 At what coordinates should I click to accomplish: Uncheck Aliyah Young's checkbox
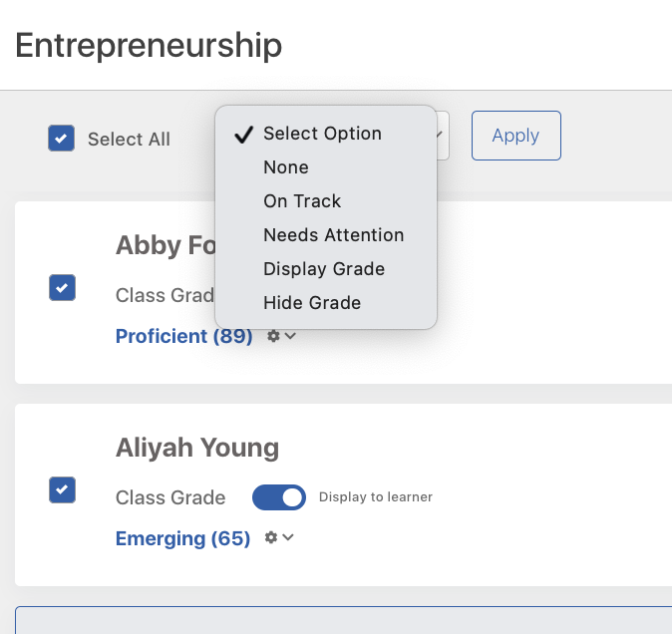click(62, 489)
